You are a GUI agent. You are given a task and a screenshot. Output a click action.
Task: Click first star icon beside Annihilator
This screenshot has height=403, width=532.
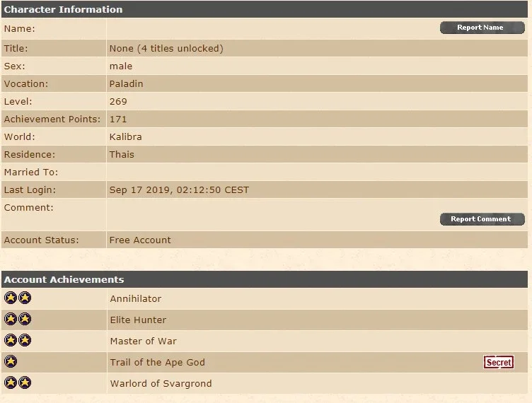(x=11, y=298)
